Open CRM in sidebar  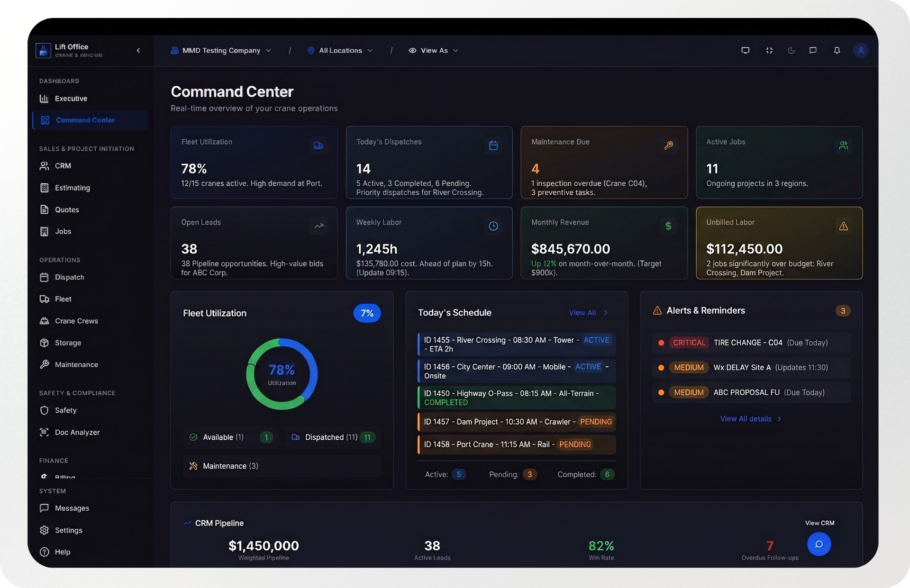(x=90, y=166)
